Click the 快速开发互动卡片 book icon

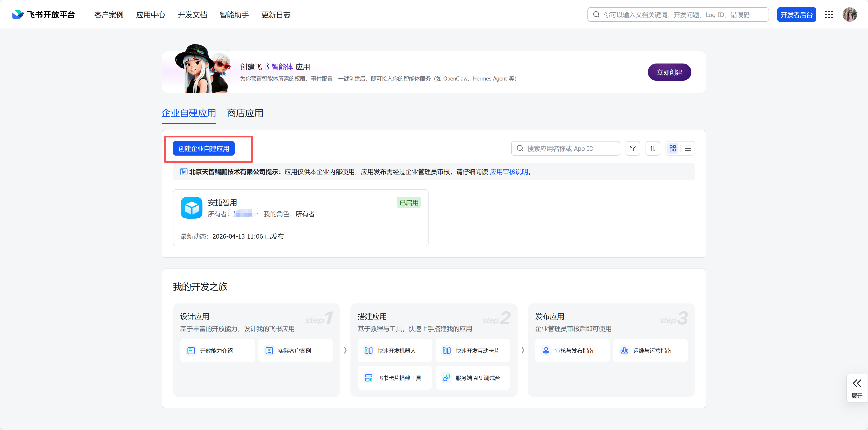pyautogui.click(x=446, y=351)
